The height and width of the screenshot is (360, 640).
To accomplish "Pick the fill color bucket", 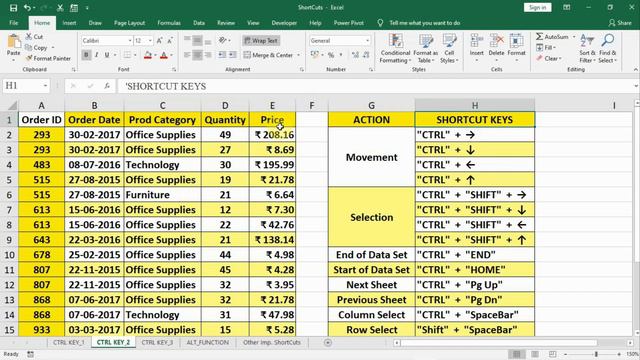I will tap(148, 55).
